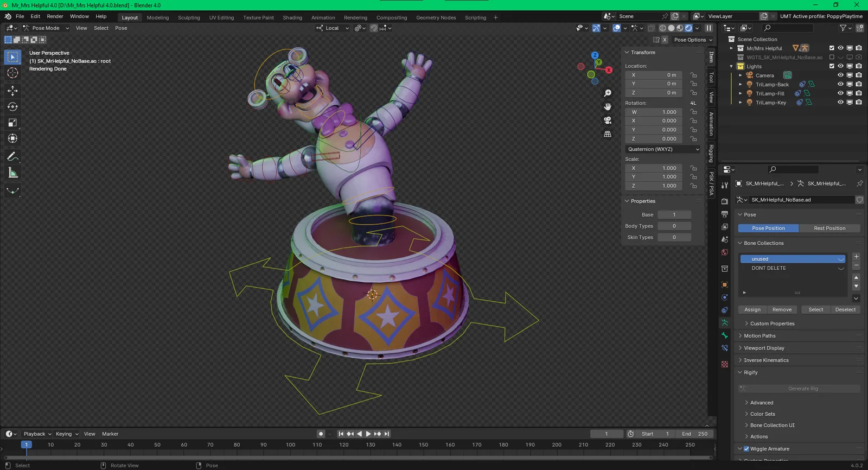Select the Rotate tool
The width and height of the screenshot is (868, 470).
coord(12,107)
